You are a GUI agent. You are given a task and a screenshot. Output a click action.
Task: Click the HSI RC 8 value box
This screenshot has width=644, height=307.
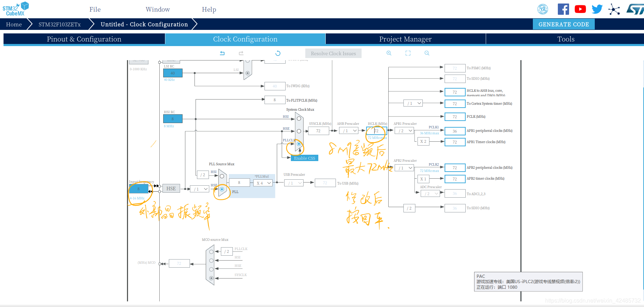point(173,119)
